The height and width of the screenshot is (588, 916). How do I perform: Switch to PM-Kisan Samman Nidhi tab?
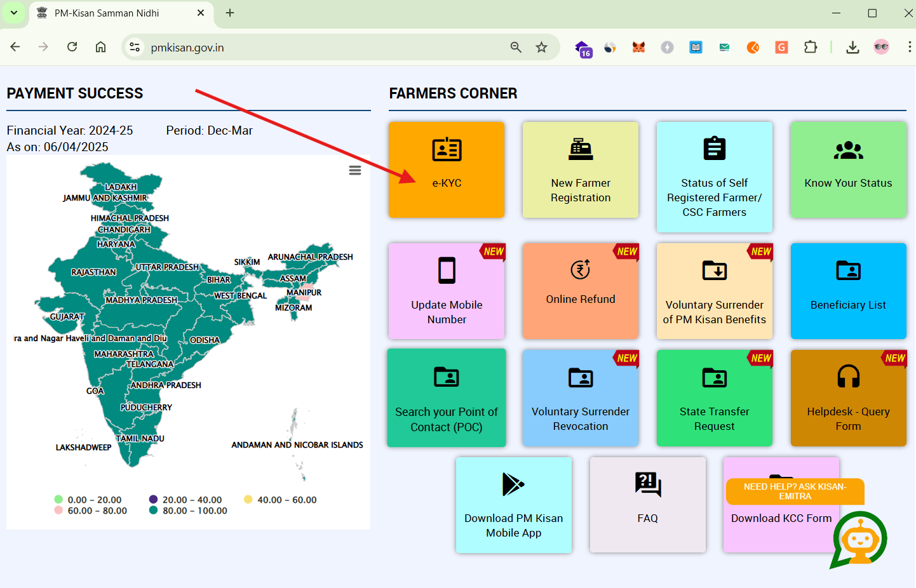click(121, 13)
